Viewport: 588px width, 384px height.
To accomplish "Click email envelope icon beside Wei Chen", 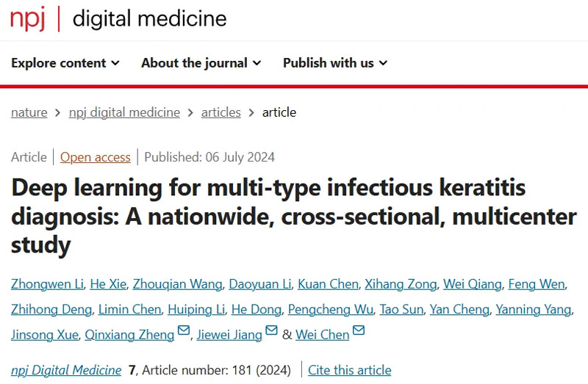I will click(x=359, y=330).
